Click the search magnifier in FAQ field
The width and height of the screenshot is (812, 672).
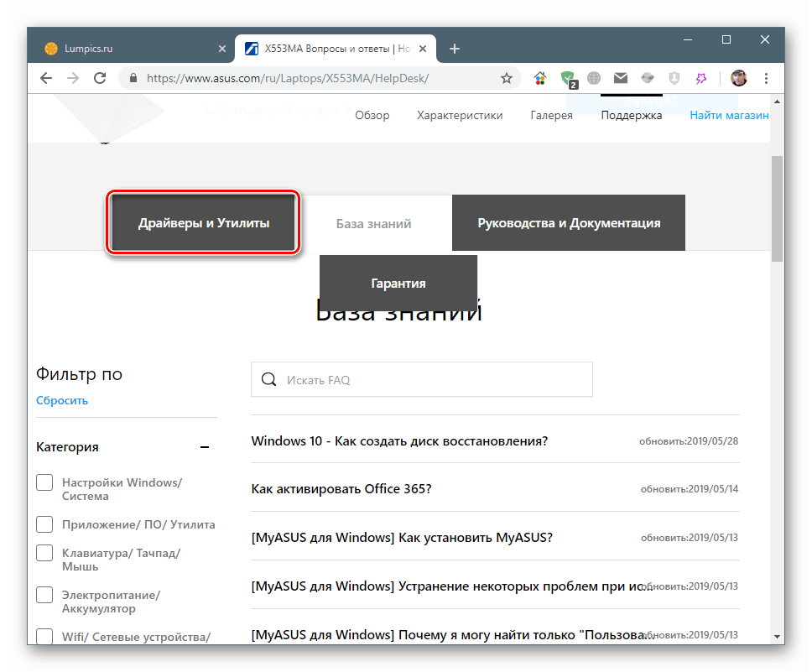coord(268,380)
